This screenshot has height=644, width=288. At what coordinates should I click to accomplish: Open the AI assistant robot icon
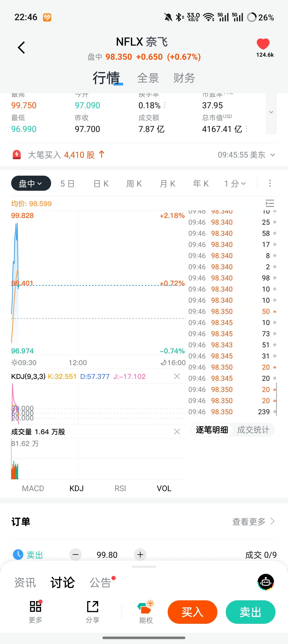265,582
